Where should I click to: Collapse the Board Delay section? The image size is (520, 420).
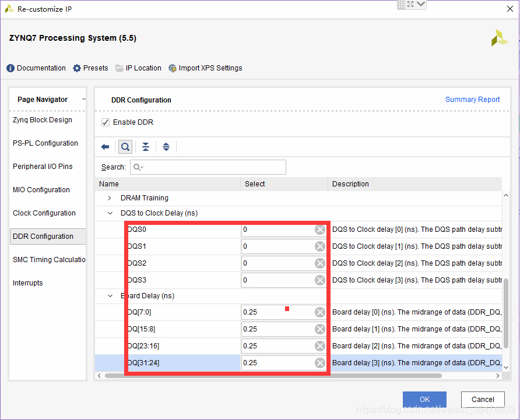(x=110, y=296)
